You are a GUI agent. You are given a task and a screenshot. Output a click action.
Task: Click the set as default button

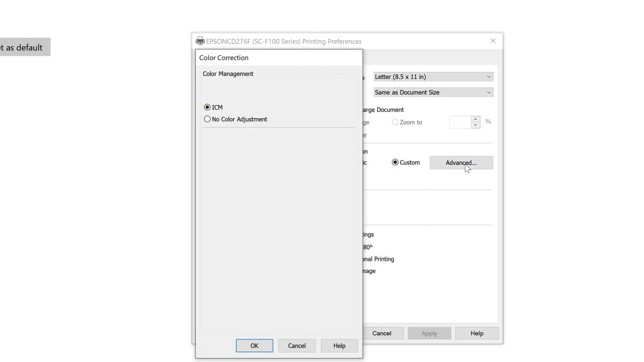coord(25,47)
